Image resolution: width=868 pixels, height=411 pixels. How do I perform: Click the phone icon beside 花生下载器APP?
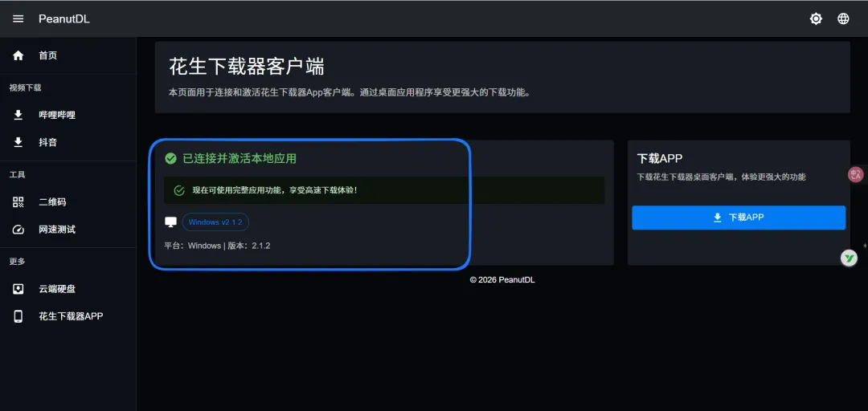pyautogui.click(x=18, y=315)
